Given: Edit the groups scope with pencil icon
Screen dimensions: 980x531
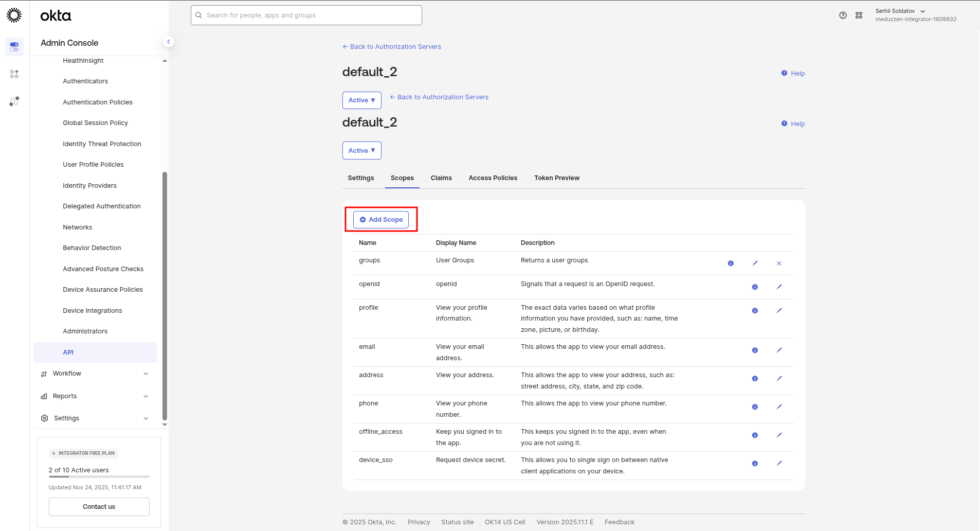Looking at the screenshot, I should pos(755,263).
